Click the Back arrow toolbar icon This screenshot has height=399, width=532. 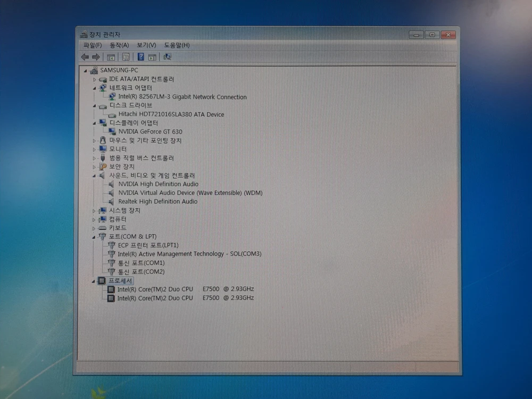pyautogui.click(x=85, y=57)
